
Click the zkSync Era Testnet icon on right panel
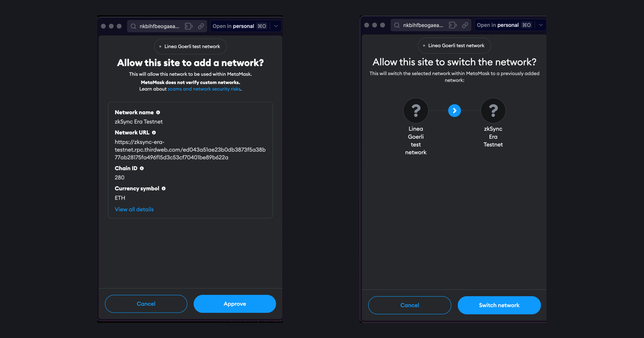pos(493,110)
